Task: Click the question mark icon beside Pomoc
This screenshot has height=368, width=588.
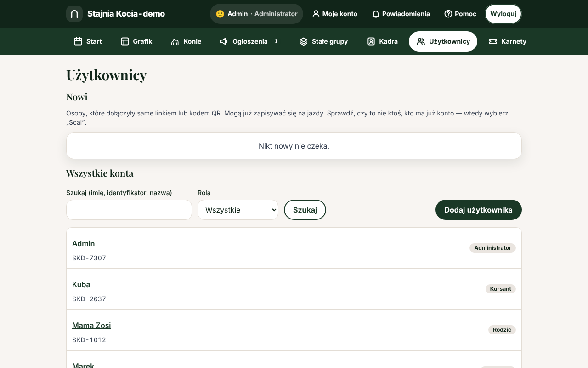Action: pos(448,14)
